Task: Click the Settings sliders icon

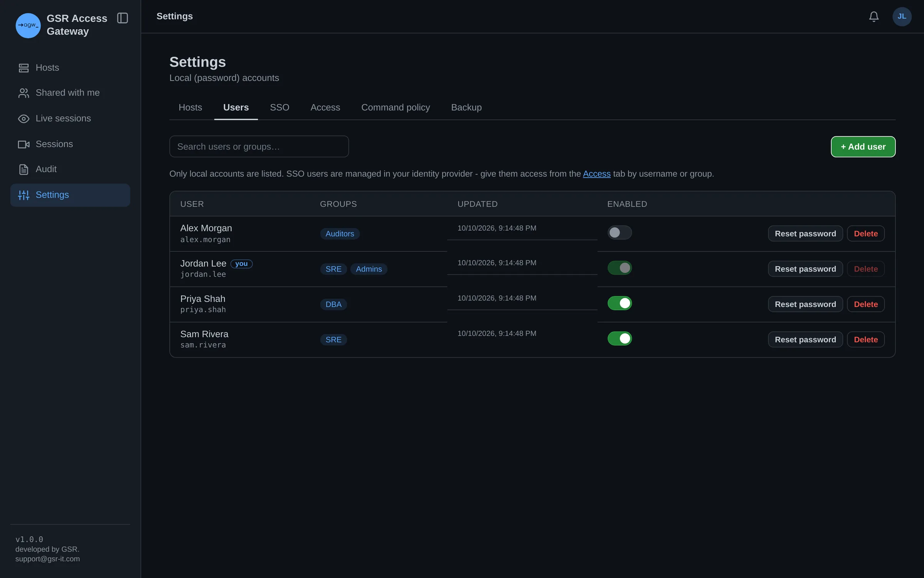Action: click(24, 195)
